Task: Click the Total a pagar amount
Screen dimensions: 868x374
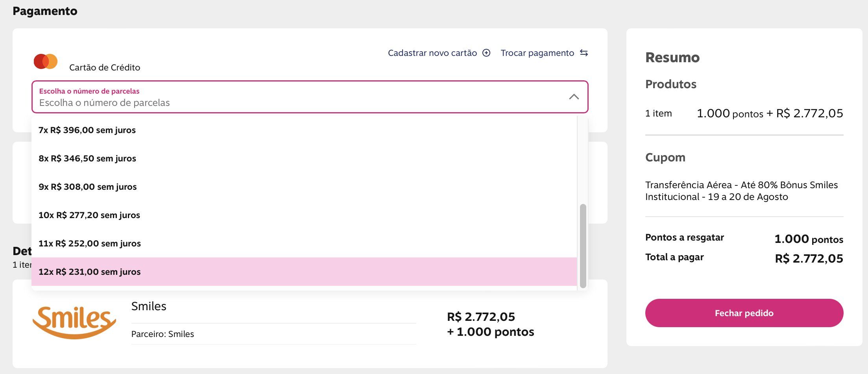Action: click(809, 259)
